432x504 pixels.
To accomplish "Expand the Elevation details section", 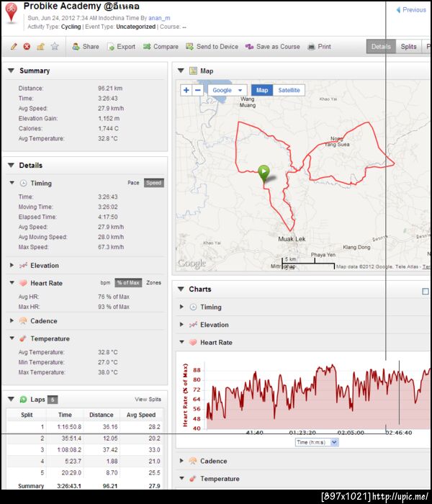I will [12, 265].
